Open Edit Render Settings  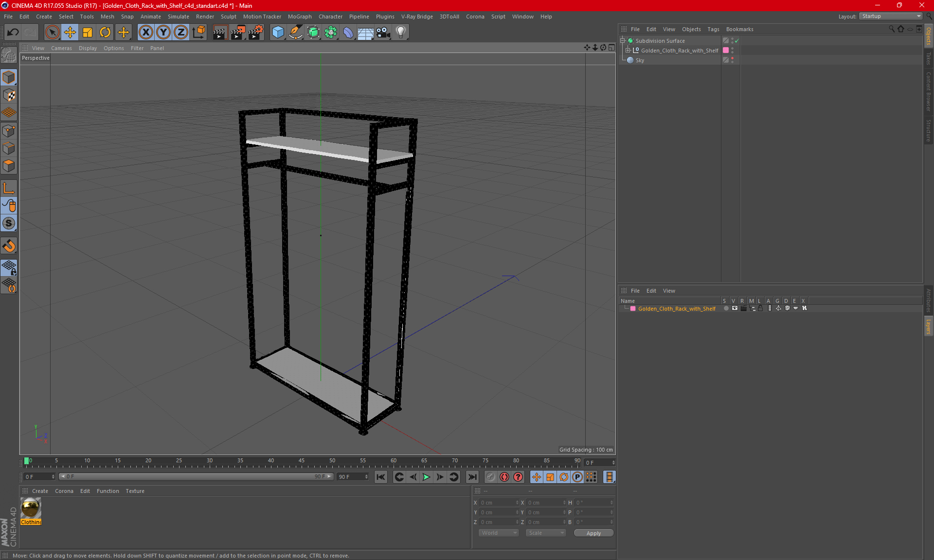256,32
